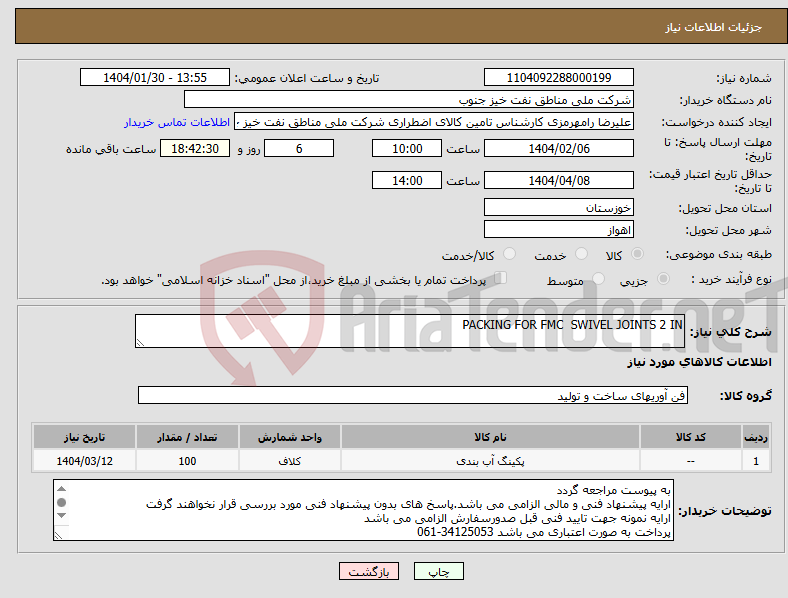Open the اطلاعات تماس خریدار link

177,122
